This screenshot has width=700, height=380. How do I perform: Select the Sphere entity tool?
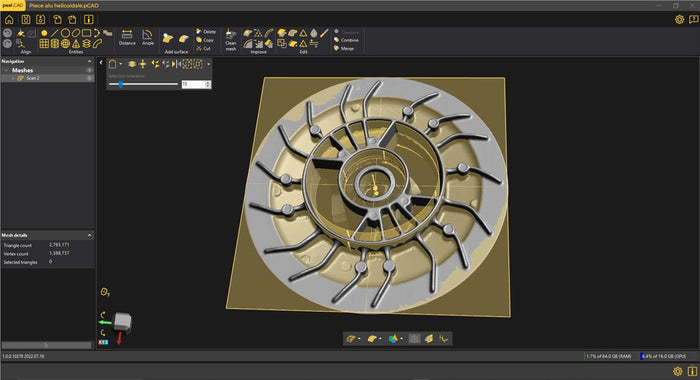(x=65, y=44)
